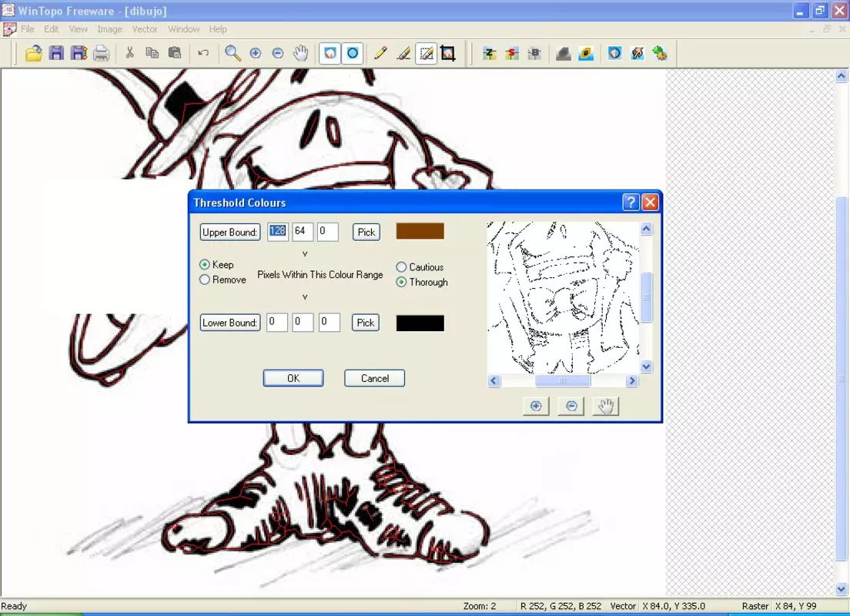Viewport: 850px width, 616px height.
Task: Select the eraser pencil tool
Action: point(403,53)
